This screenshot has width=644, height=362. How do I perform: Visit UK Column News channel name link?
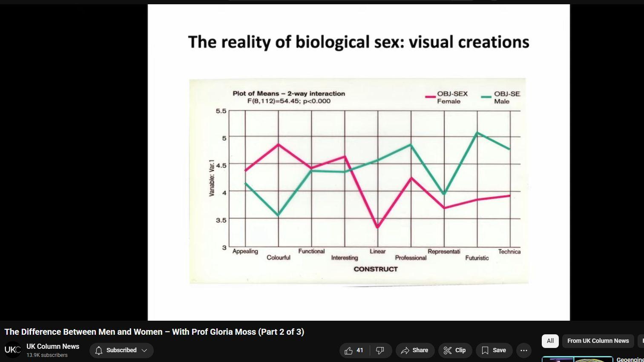pyautogui.click(x=53, y=347)
